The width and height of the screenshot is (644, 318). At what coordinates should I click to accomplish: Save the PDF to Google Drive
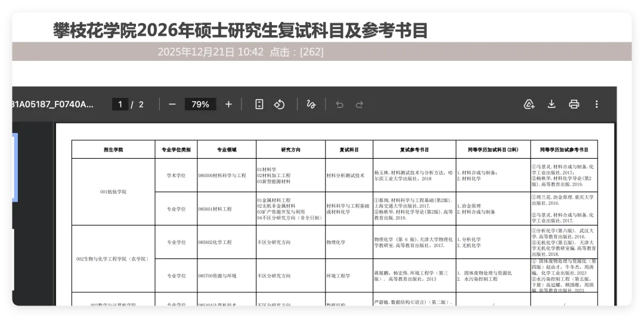point(529,104)
